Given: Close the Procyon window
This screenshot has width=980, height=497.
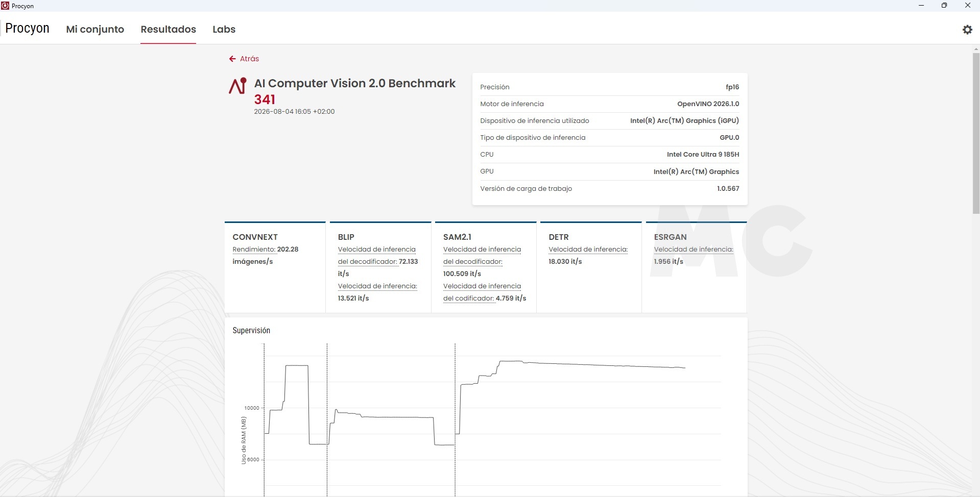Looking at the screenshot, I should [x=967, y=6].
